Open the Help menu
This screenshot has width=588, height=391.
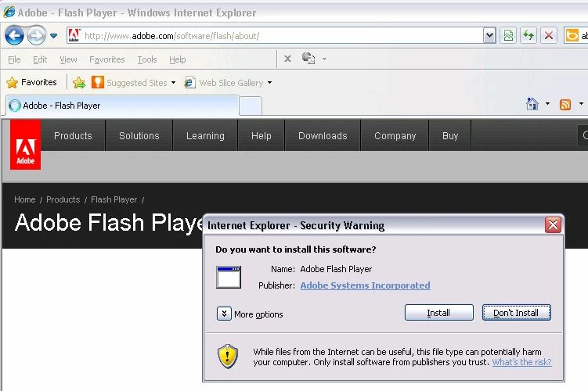pyautogui.click(x=178, y=59)
